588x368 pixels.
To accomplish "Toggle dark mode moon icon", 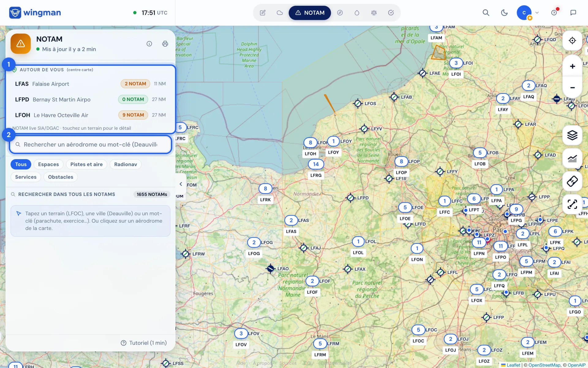I will (x=504, y=13).
